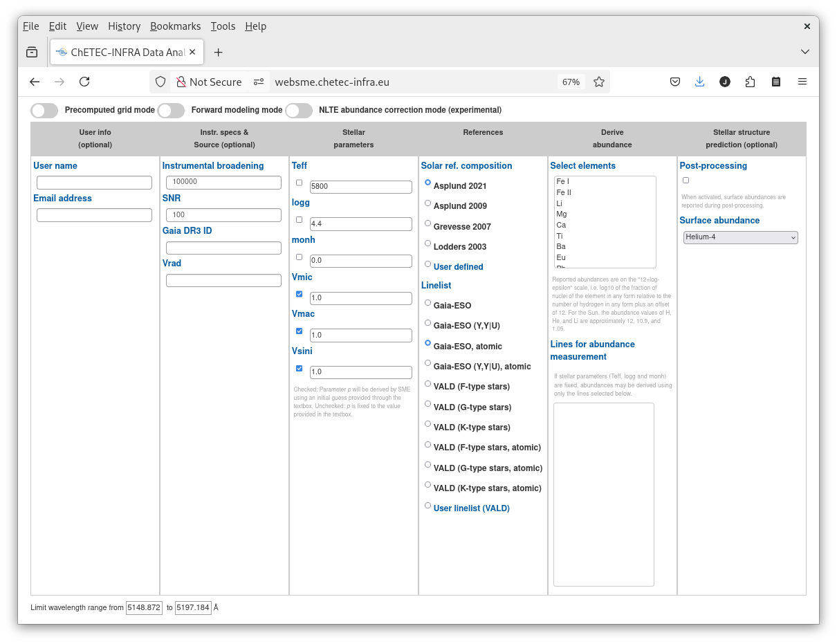Open the Surface abundance Helium-4 dropdown
This screenshot has height=644, width=837.
tap(740, 237)
